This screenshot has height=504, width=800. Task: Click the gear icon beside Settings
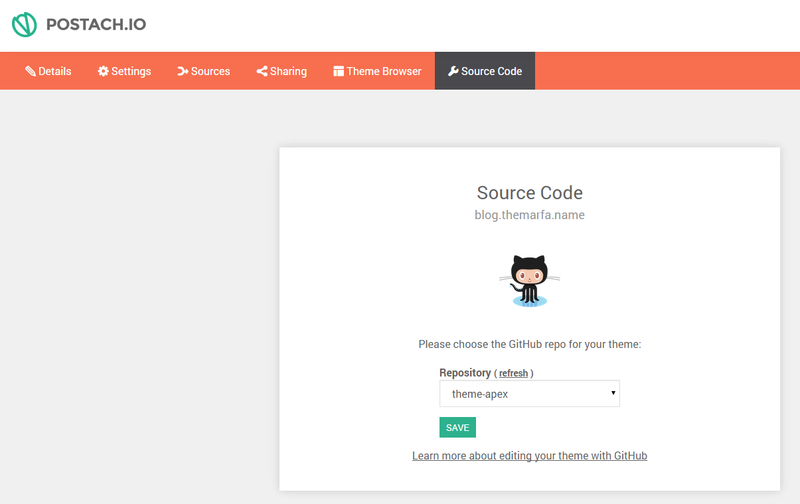103,71
